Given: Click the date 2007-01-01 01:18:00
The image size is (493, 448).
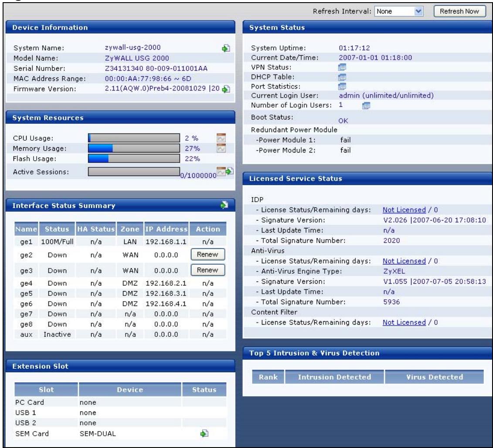Looking at the screenshot, I should click(375, 58).
